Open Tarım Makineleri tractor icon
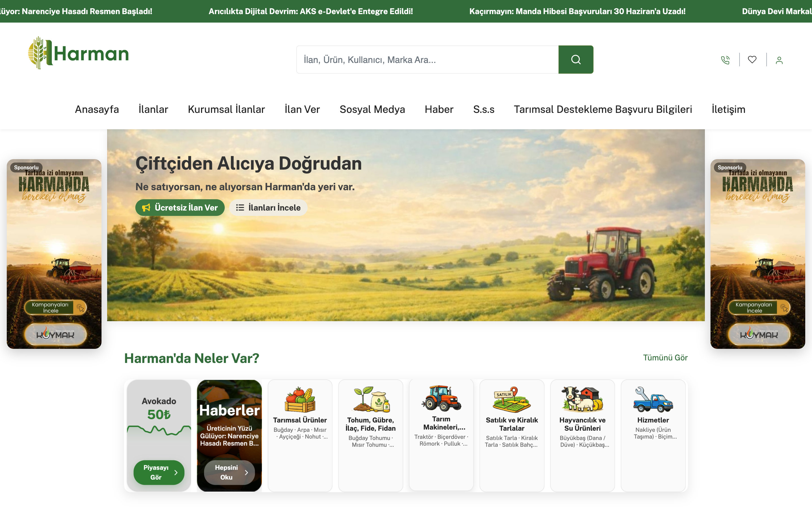The image size is (812, 508). [x=441, y=398]
